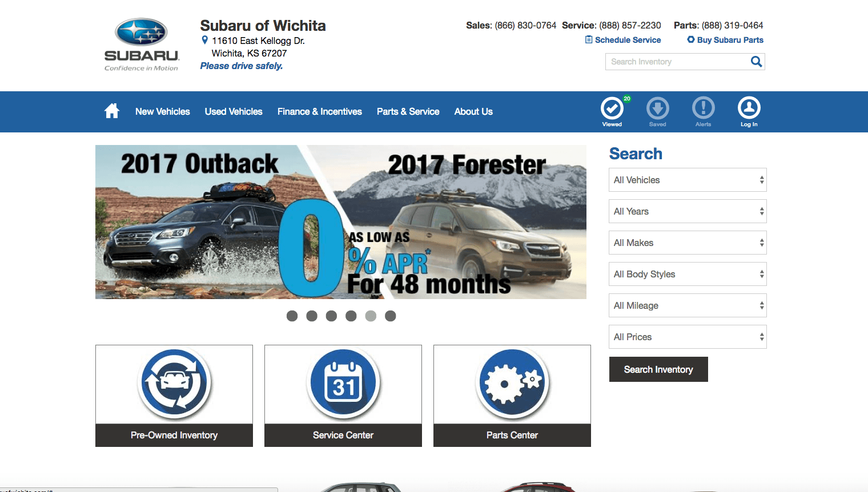Viewport: 868px width, 492px height.
Task: Open the New Vehicles menu
Action: [x=163, y=111]
